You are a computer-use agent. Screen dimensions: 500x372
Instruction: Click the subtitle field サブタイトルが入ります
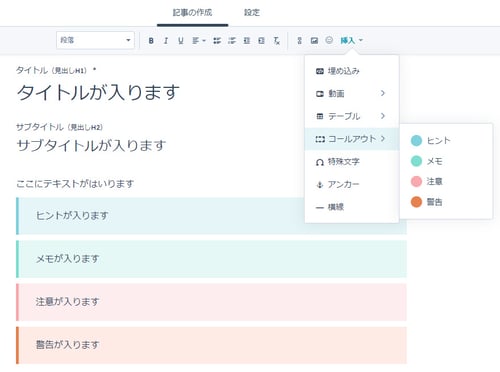click(91, 145)
